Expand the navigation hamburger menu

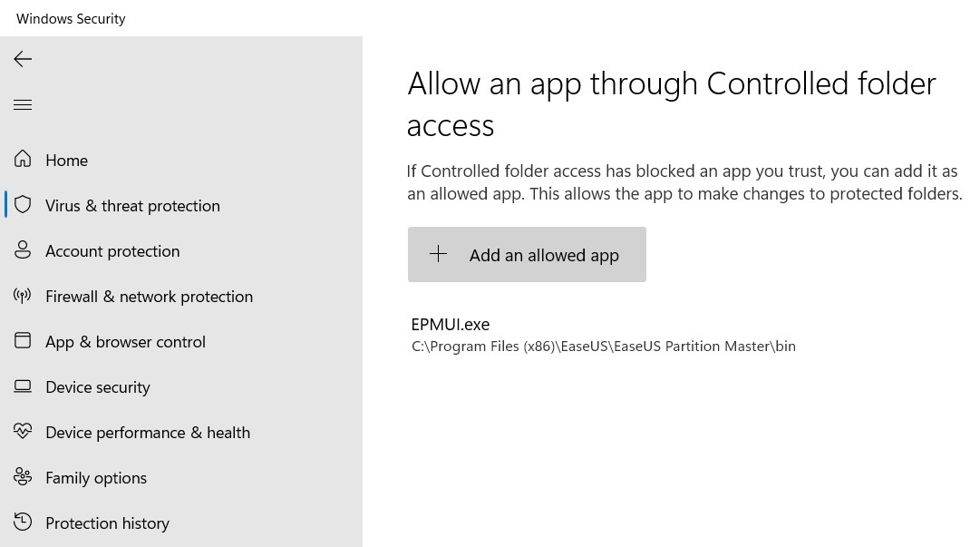click(x=23, y=104)
